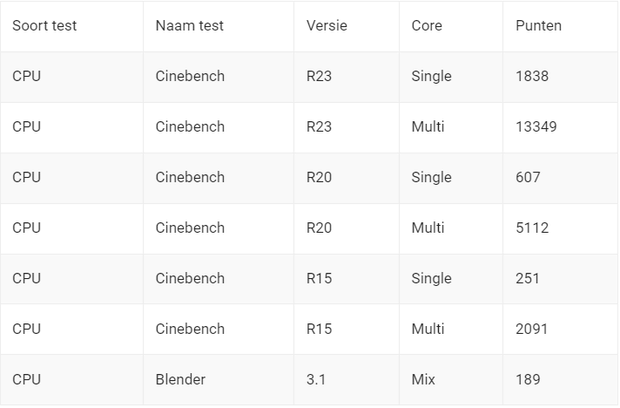Select the 5112 points value
Screen dimensions: 620x408
(x=532, y=228)
